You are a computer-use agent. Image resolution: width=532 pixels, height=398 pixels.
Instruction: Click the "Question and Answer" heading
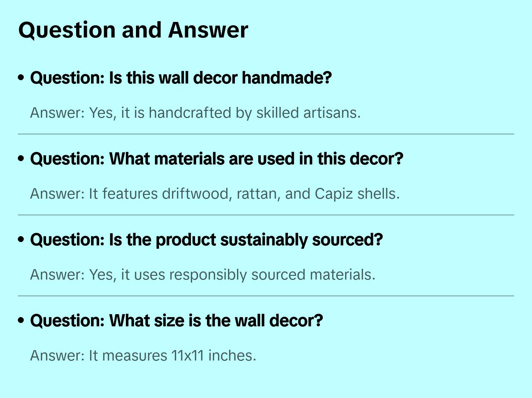tap(133, 30)
